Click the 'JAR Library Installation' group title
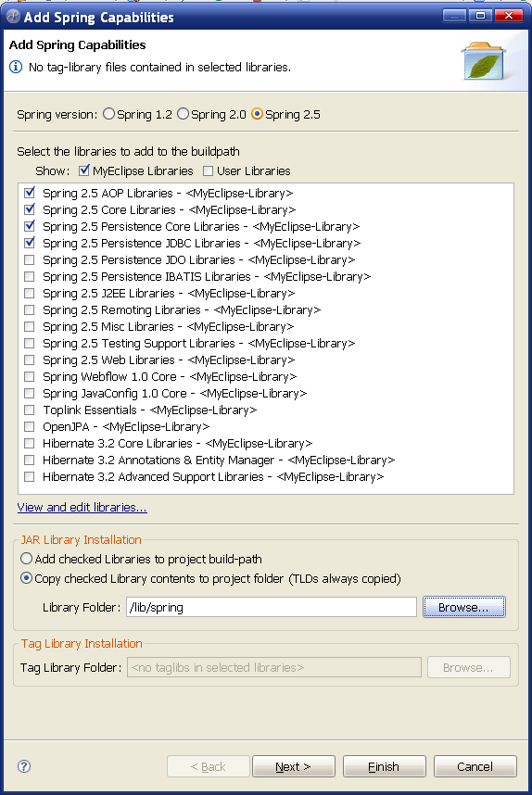 click(82, 539)
